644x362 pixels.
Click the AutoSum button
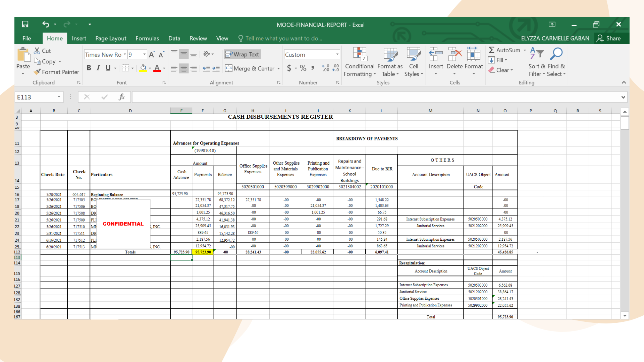(x=504, y=50)
